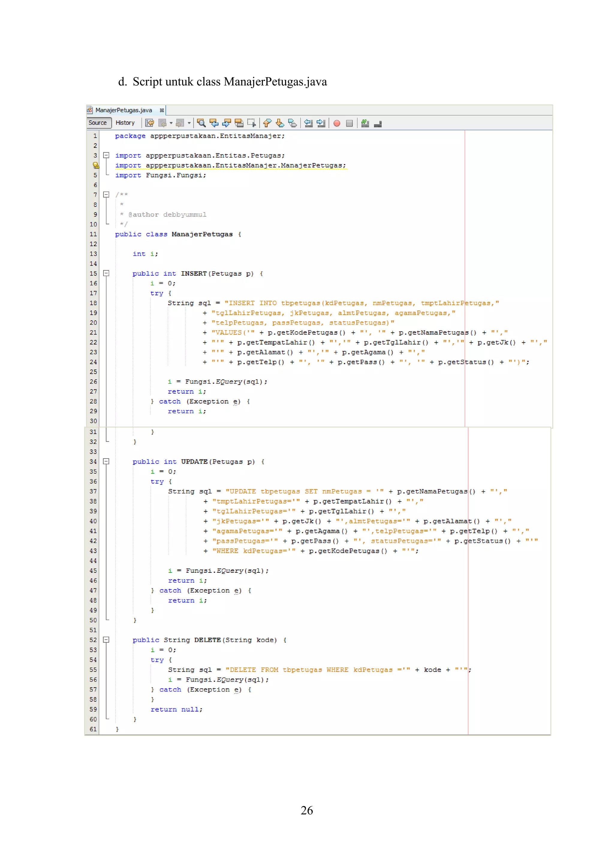The height and width of the screenshot is (868, 614).
Task: Collapse the UPDATE method fold marker
Action: (106, 461)
